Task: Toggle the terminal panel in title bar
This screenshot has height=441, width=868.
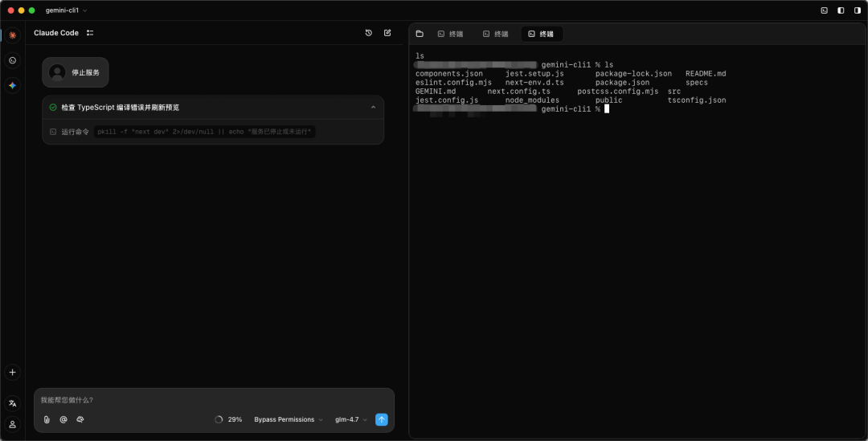Action: [824, 10]
